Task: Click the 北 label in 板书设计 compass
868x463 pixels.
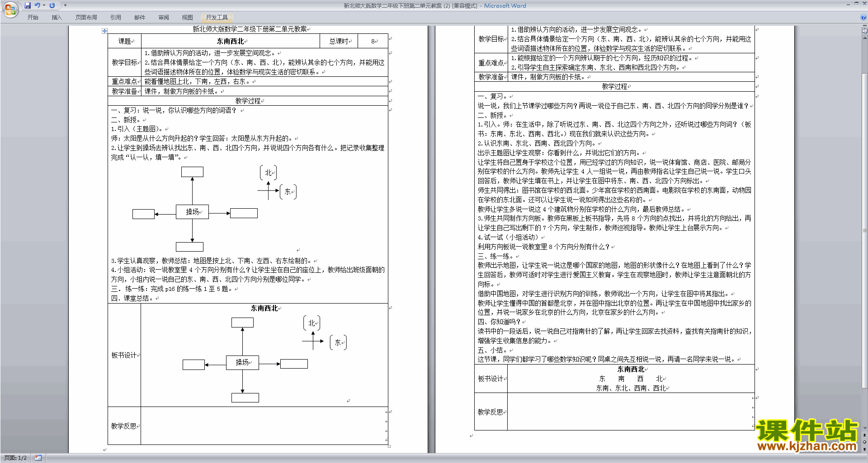Action: 311,323
